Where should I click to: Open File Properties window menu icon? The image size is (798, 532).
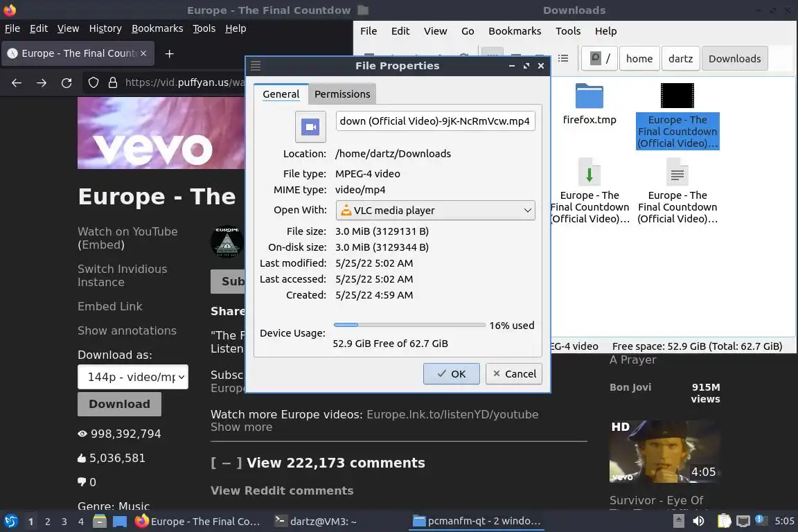(256, 66)
